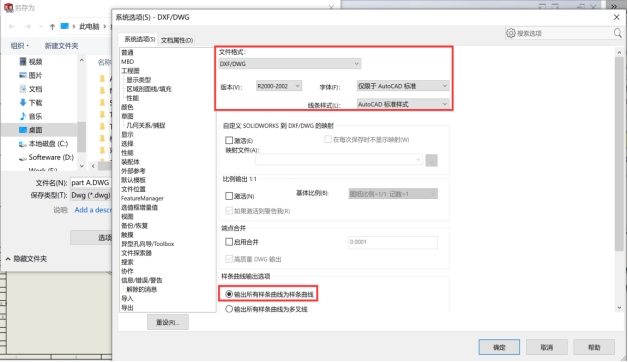
Task: Switch to the 文档属性(D) tab
Action: pyautogui.click(x=177, y=40)
